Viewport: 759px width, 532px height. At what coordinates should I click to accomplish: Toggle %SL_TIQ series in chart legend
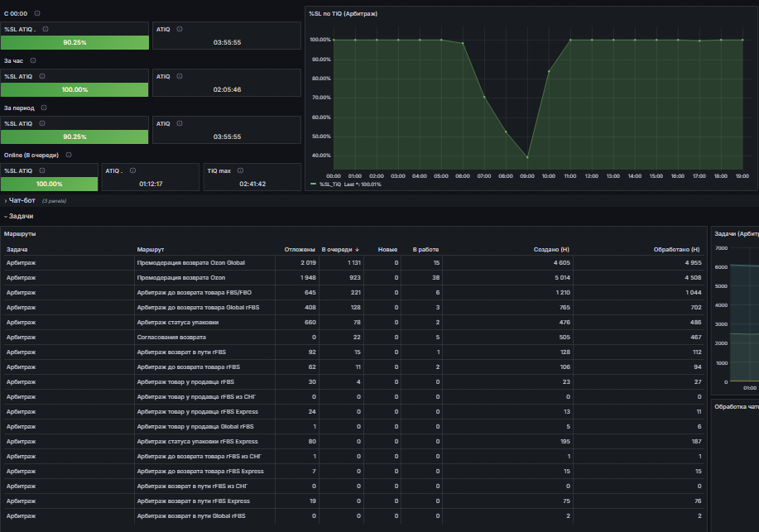[x=330, y=185]
